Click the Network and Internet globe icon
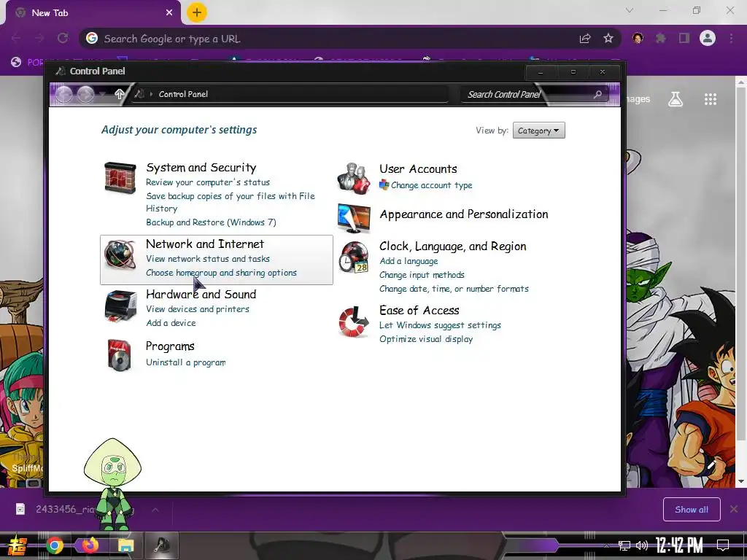The height and width of the screenshot is (560, 747). [x=120, y=254]
